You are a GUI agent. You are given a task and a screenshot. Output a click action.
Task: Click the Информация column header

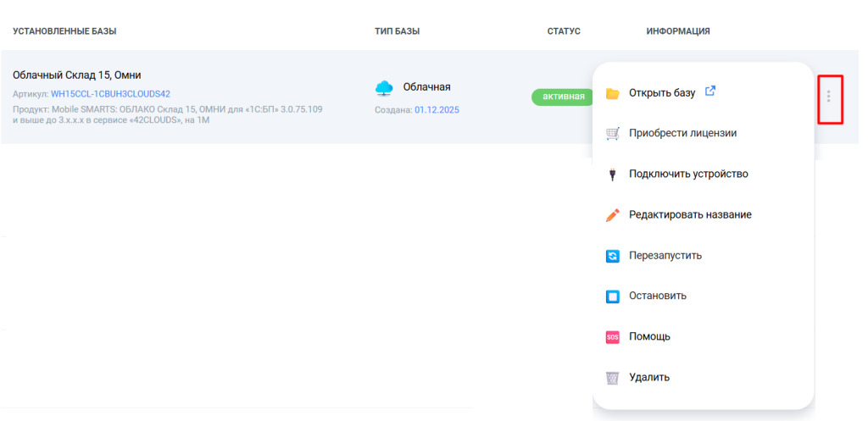[x=677, y=31]
